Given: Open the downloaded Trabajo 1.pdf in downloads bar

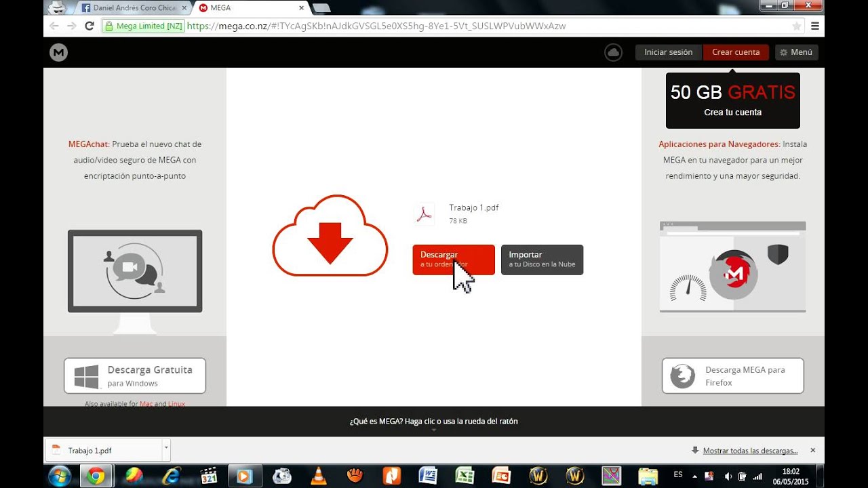Looking at the screenshot, I should click(x=104, y=450).
